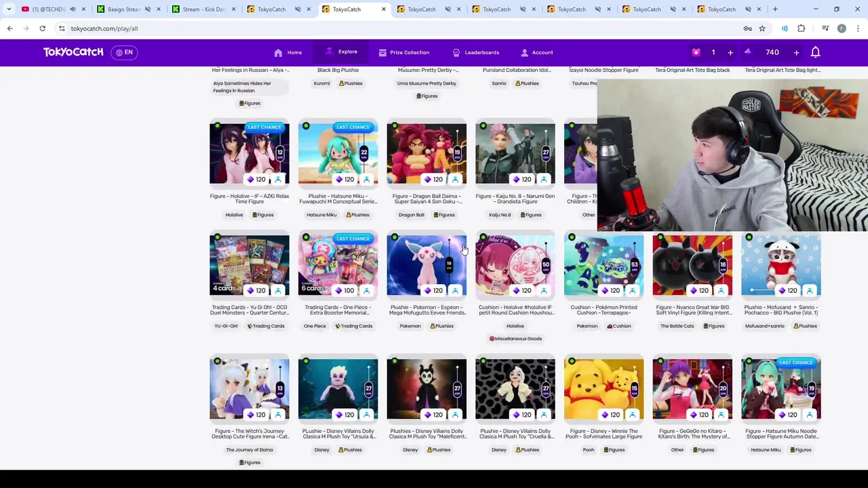Filter by the Cushion category tag
The width and height of the screenshot is (868, 488).
[x=619, y=326]
